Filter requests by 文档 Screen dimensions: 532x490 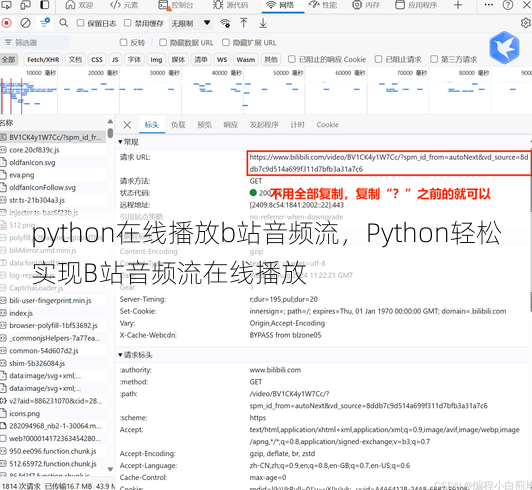75,59
